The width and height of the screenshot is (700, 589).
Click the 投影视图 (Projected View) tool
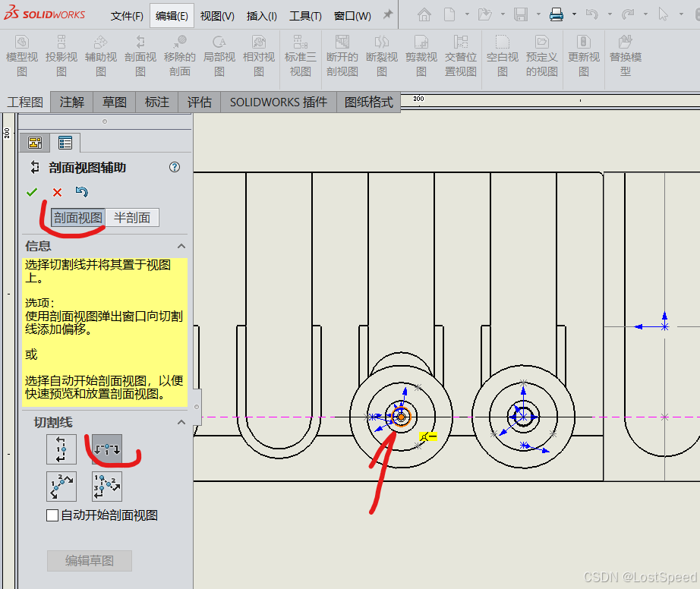(61, 56)
